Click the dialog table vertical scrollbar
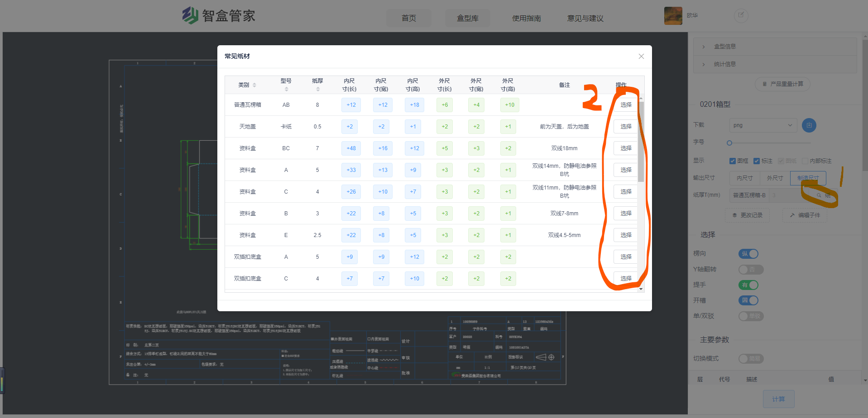 641,141
